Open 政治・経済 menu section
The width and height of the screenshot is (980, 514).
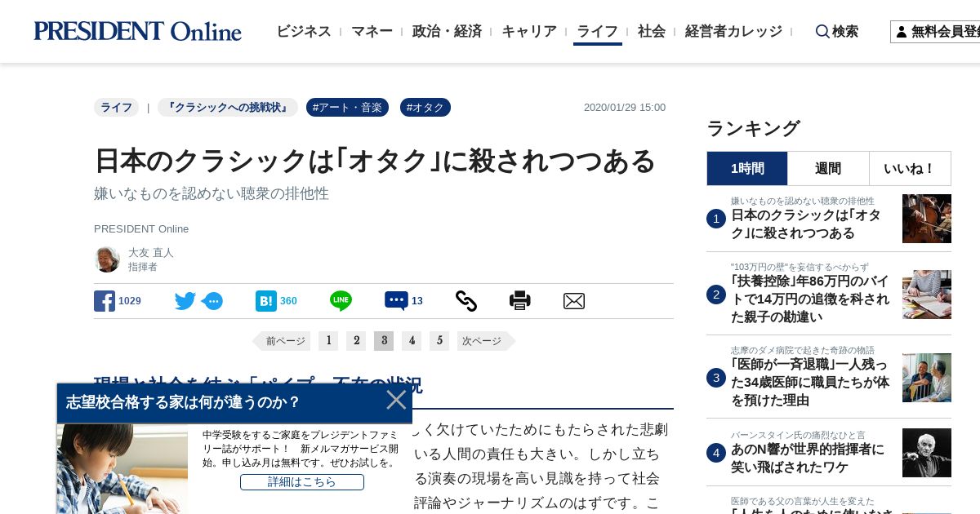click(447, 31)
